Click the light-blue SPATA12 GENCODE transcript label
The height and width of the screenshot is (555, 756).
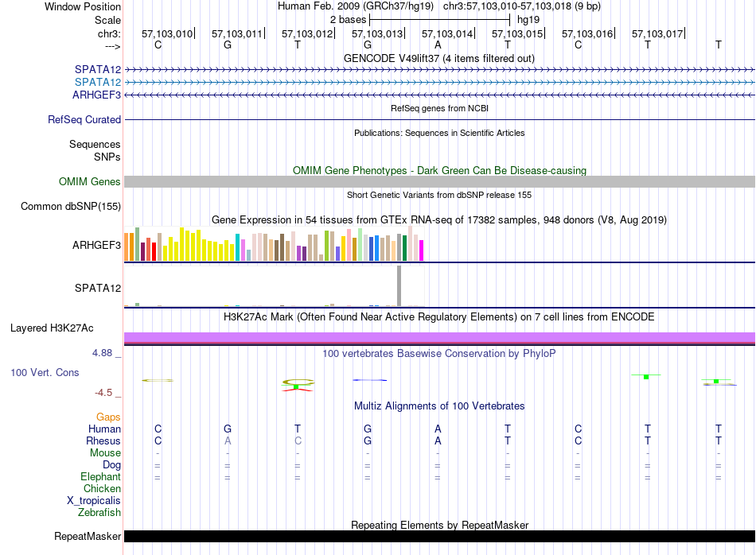pos(98,83)
